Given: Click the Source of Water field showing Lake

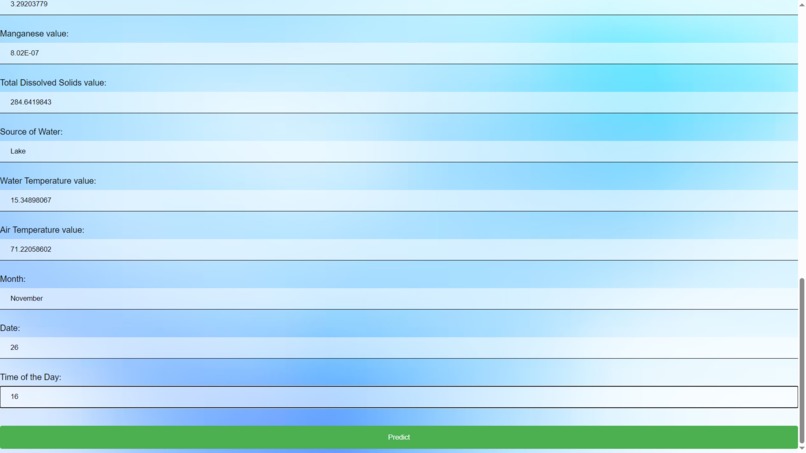Looking at the screenshot, I should 399,151.
